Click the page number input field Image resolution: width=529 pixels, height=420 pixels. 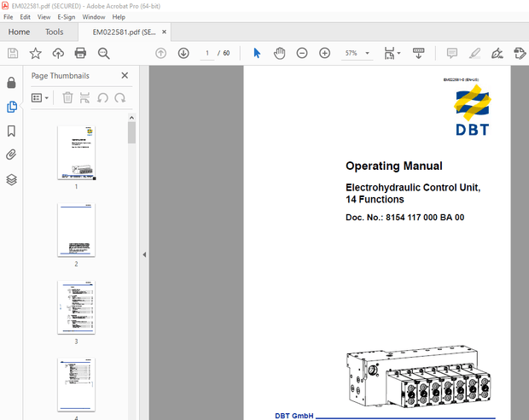[207, 53]
